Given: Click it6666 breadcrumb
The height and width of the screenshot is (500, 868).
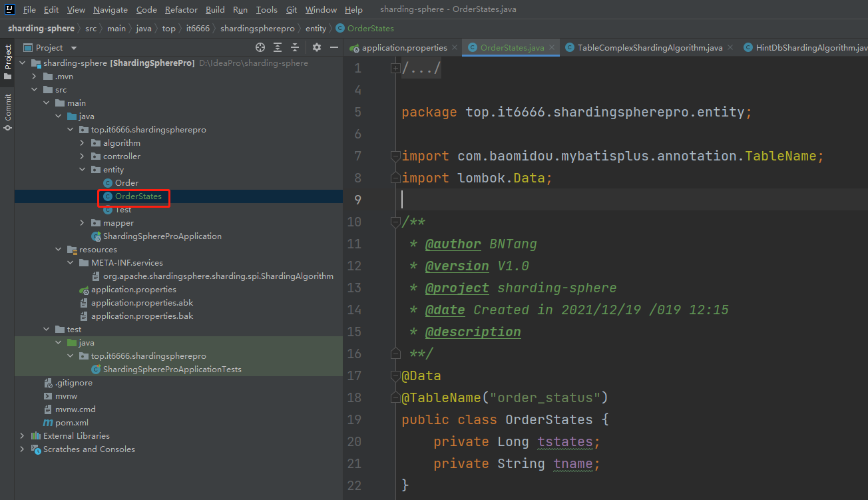Looking at the screenshot, I should tap(198, 29).
